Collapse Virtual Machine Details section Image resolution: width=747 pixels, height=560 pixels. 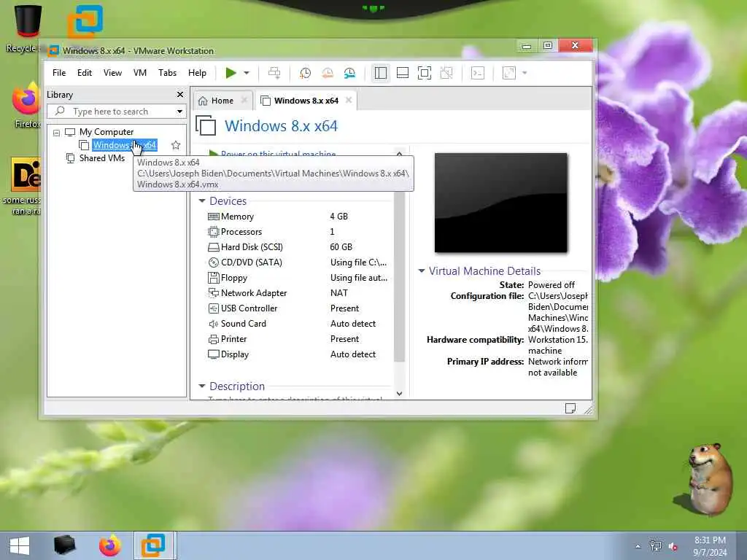tap(422, 271)
